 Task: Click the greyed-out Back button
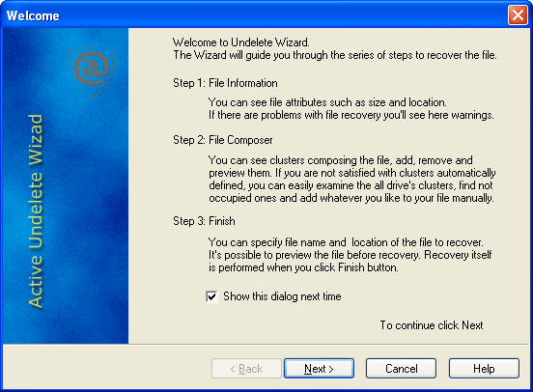click(x=246, y=369)
